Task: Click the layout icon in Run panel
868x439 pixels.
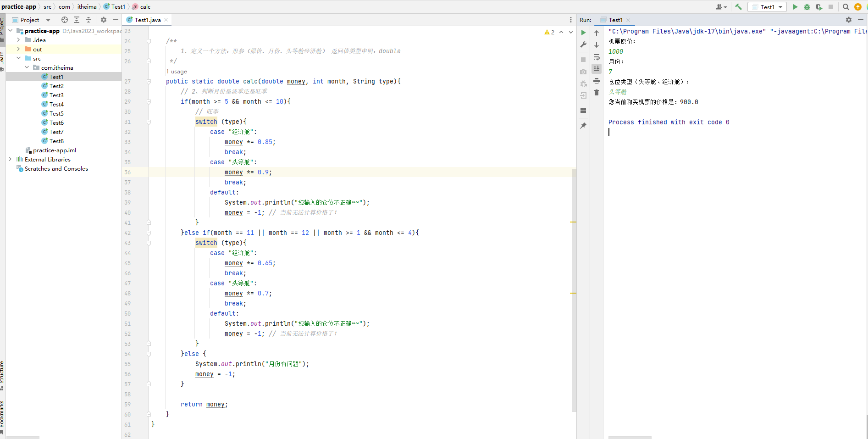Action: [x=583, y=111]
